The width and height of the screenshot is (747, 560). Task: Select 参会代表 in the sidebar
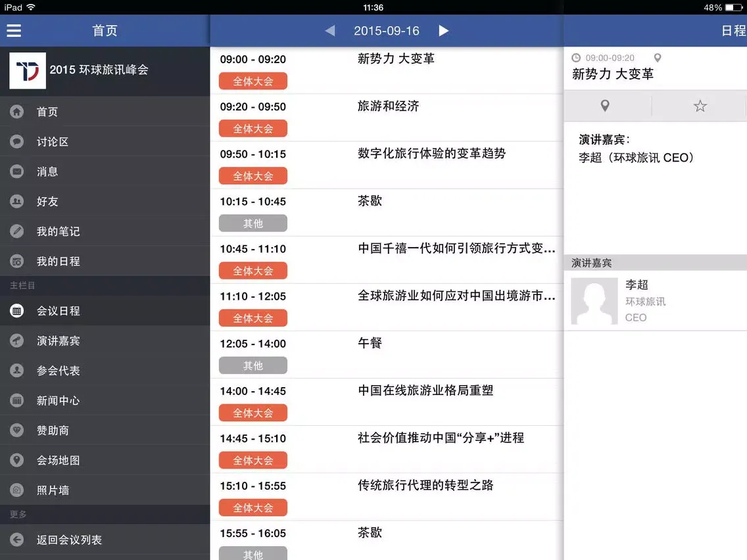pyautogui.click(x=105, y=371)
